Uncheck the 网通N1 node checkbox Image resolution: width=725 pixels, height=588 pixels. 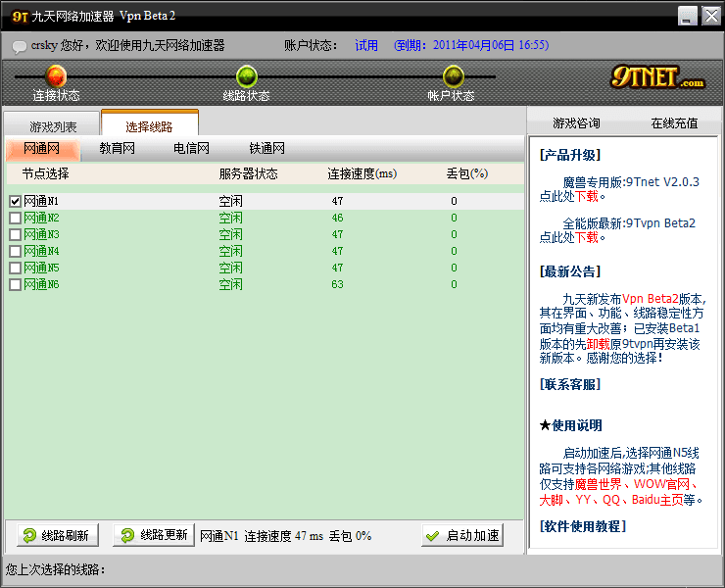tap(16, 201)
